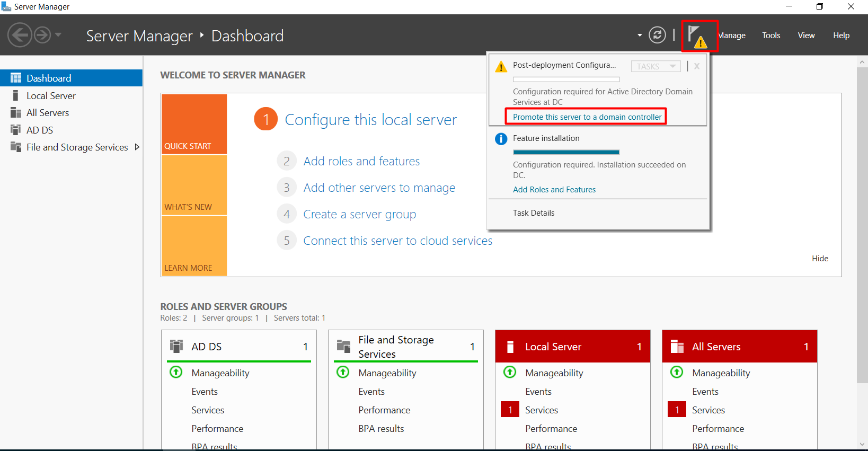Viewport: 868px width, 451px height.
Task: Hide the welcome tile
Action: (x=819, y=259)
